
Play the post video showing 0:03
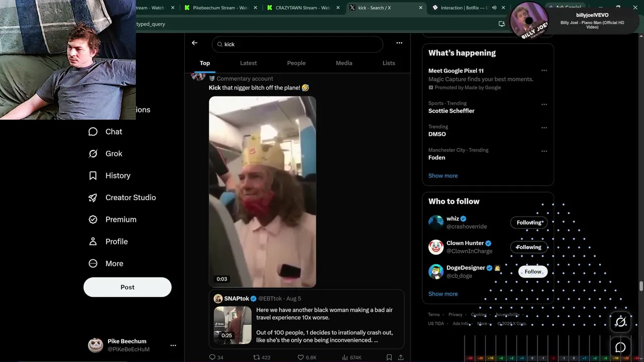click(x=263, y=192)
